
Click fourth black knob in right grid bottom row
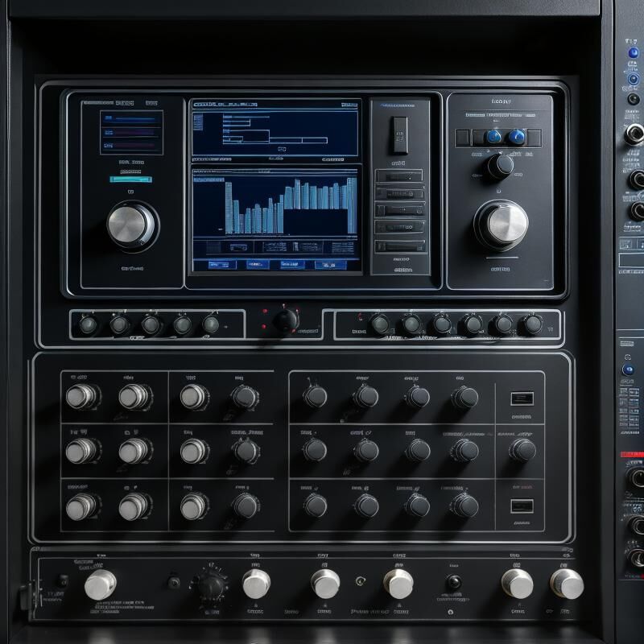point(465,506)
